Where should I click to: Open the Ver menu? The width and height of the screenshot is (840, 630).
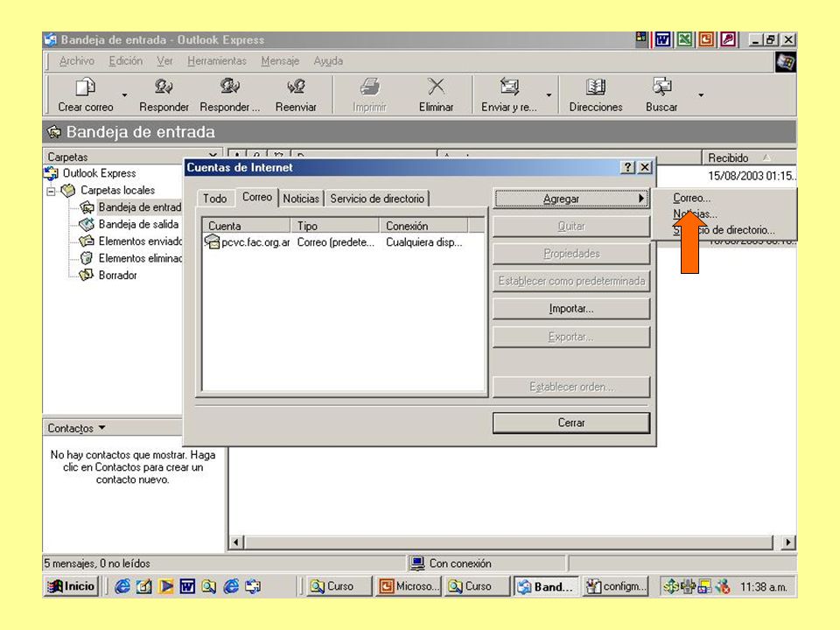(165, 61)
